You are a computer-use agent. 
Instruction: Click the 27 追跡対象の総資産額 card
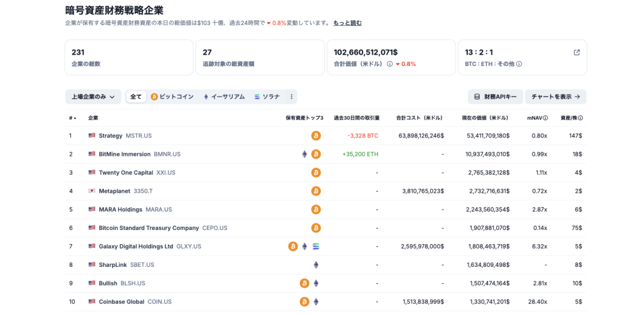(260, 57)
